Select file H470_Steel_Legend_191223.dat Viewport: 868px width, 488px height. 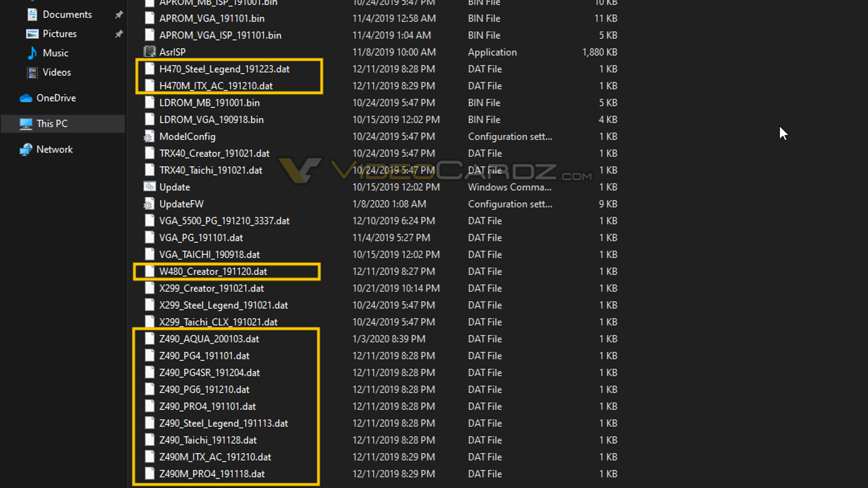point(225,69)
